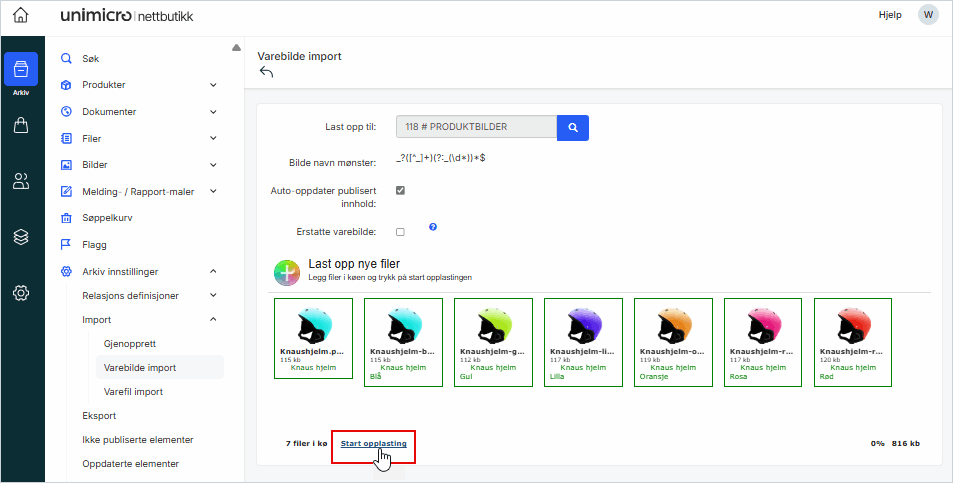Open the settings gear sidebar icon
The image size is (953, 483).
21,293
